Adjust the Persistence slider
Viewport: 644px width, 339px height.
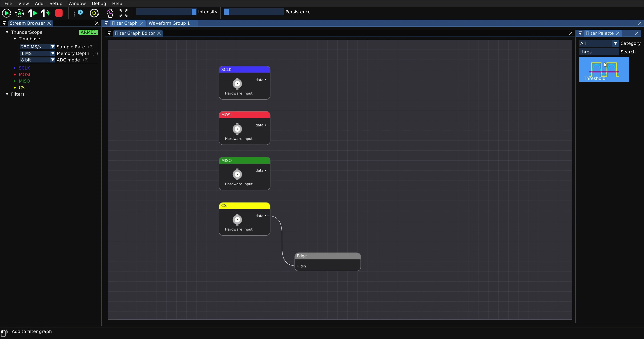tap(254, 12)
